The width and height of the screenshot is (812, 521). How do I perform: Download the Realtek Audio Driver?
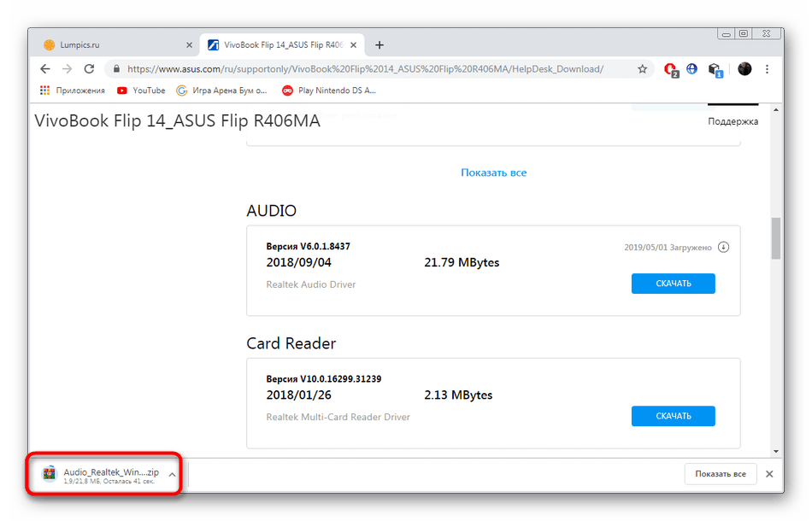pos(674,284)
